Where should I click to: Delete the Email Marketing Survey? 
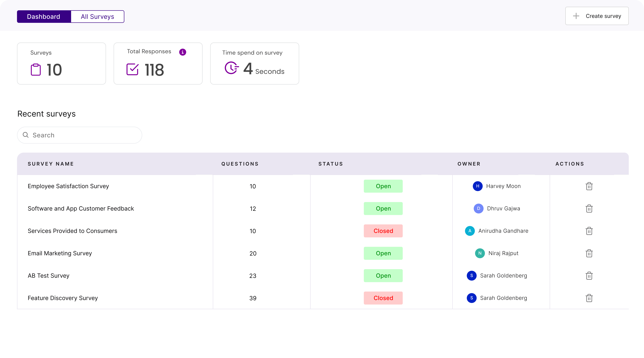589,253
